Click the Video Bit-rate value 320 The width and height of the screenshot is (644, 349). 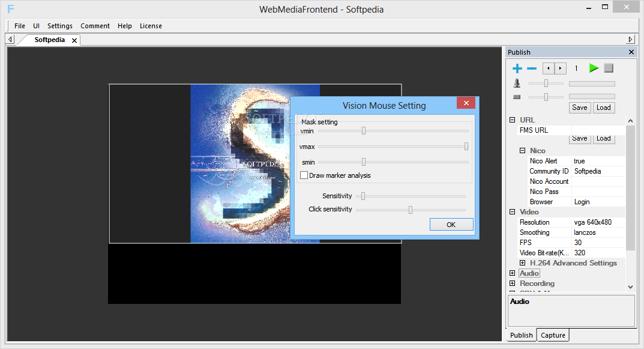click(x=598, y=253)
